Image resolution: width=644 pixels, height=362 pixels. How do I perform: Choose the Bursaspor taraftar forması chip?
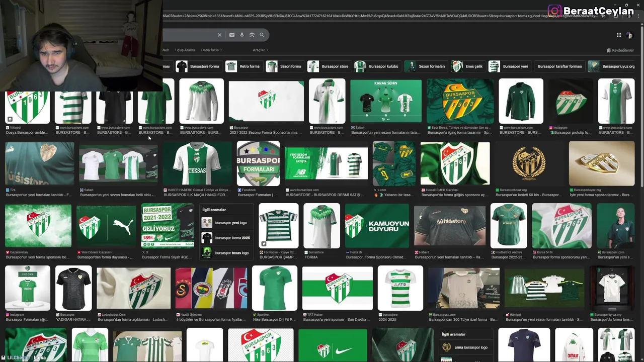click(559, 66)
